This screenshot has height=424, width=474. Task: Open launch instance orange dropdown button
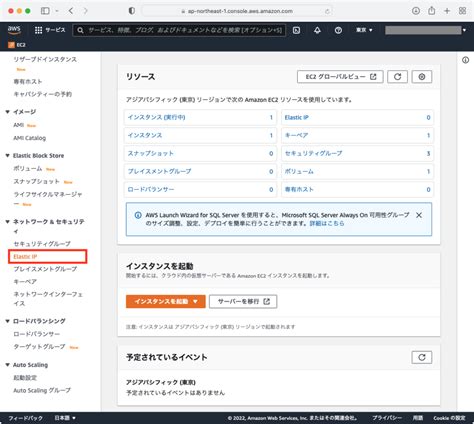[x=166, y=301]
